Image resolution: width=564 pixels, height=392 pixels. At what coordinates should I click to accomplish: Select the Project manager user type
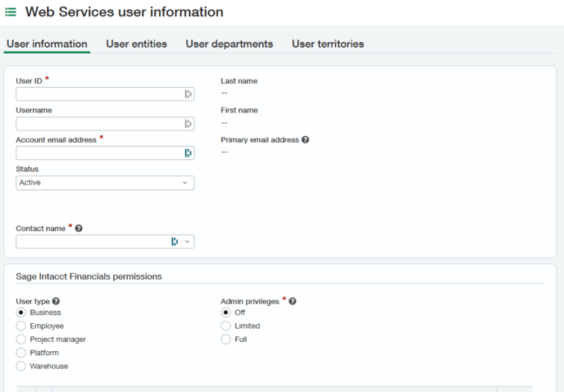click(x=20, y=339)
